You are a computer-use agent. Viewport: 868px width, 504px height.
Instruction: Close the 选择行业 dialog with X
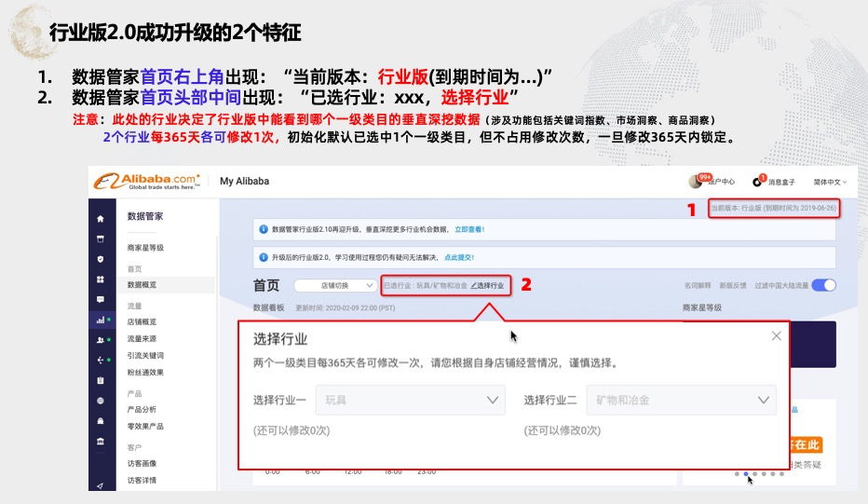[x=776, y=335]
